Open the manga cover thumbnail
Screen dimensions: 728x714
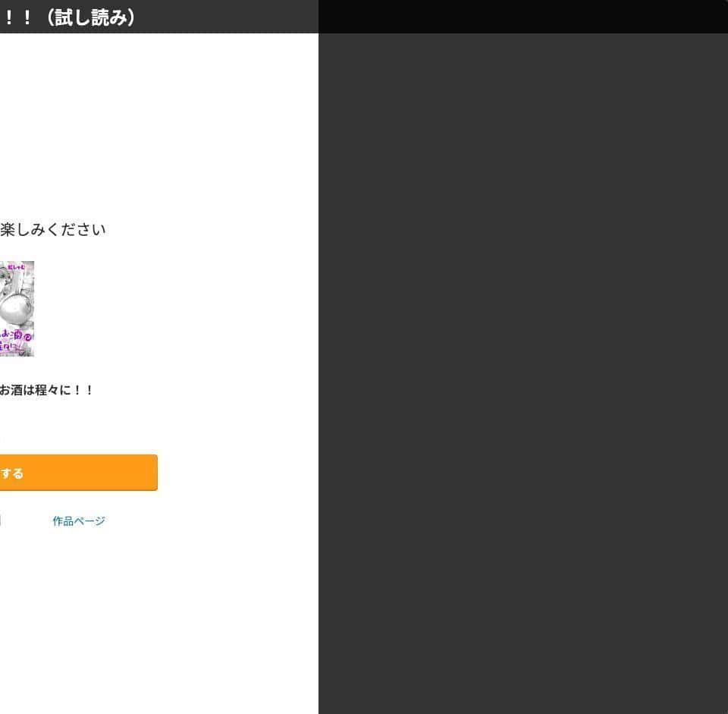(x=17, y=309)
